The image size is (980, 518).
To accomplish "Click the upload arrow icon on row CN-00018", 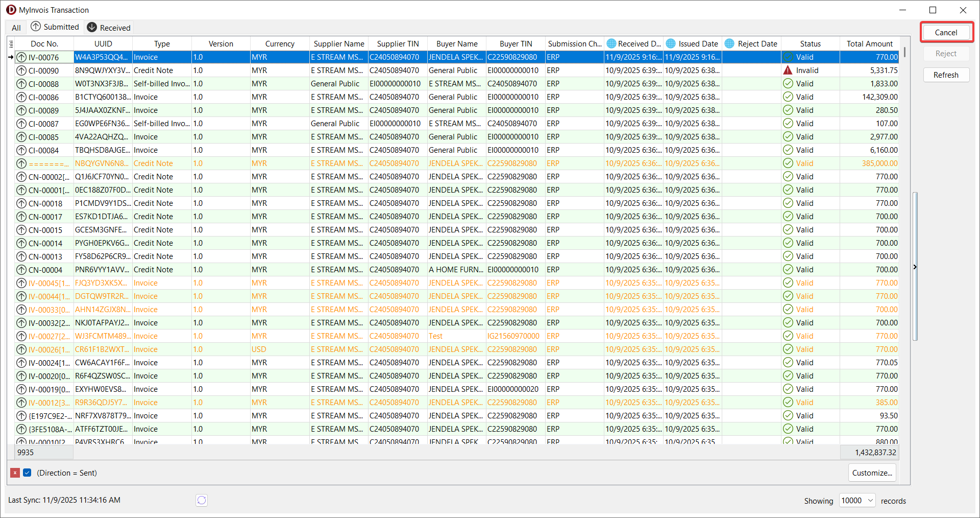I will [21, 203].
